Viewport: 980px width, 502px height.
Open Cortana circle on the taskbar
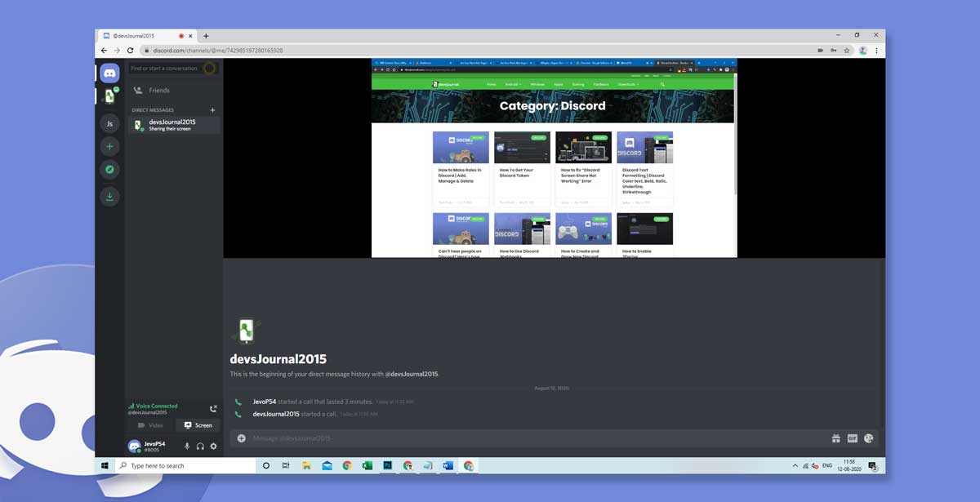coord(265,465)
